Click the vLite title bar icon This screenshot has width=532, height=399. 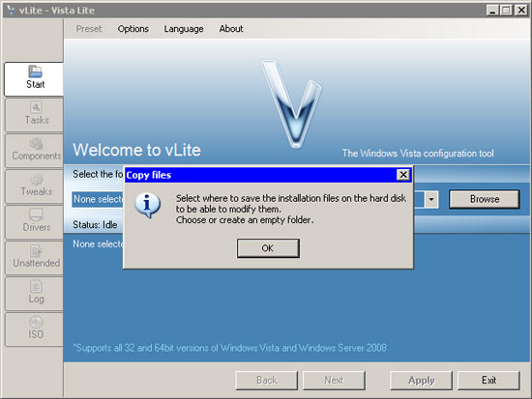tap(11, 10)
